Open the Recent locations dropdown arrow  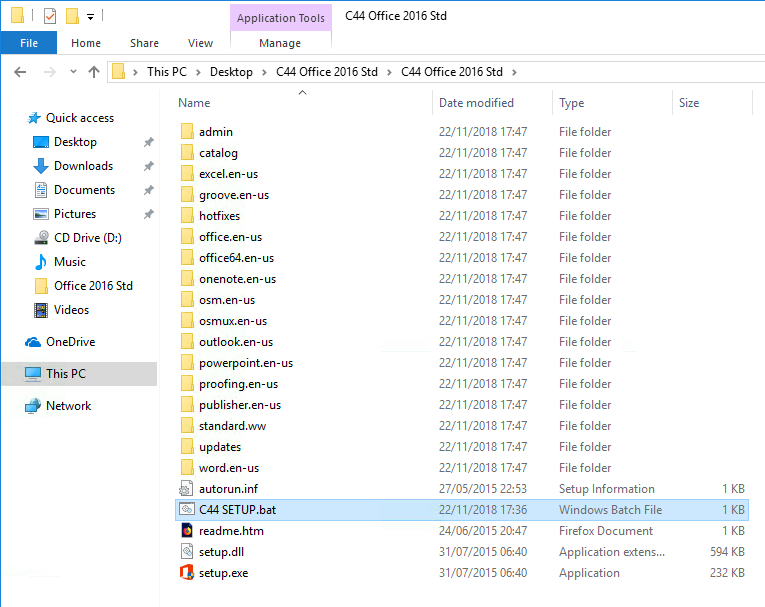tap(72, 72)
